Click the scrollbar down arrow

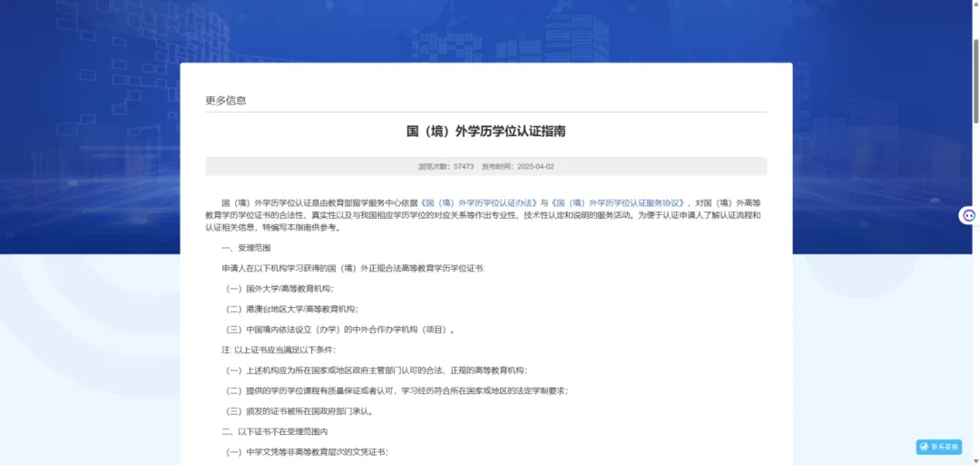click(x=975, y=460)
